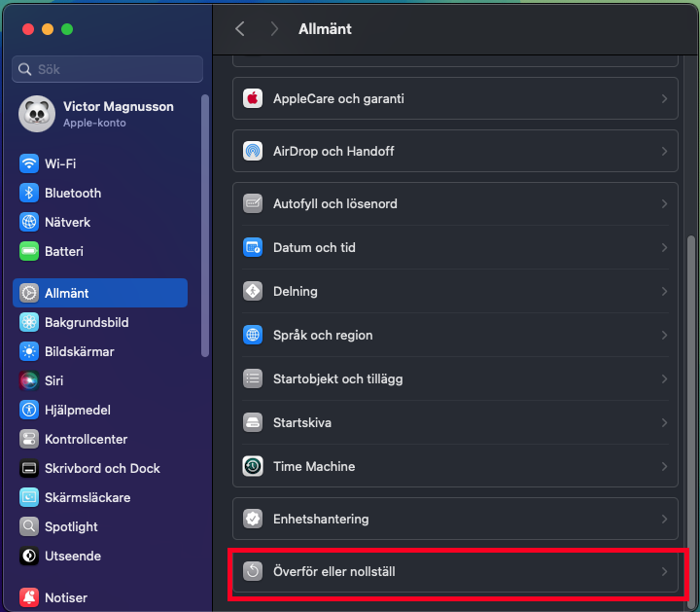
Task: Click the Skrivbord och Dock icon
Action: click(x=29, y=468)
